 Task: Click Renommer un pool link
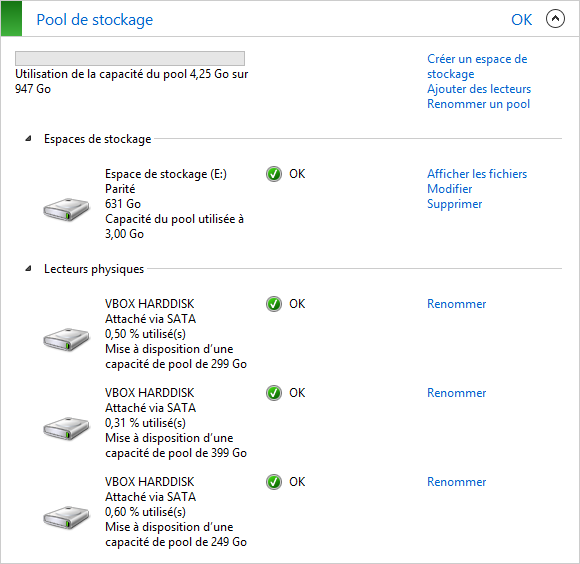click(478, 104)
